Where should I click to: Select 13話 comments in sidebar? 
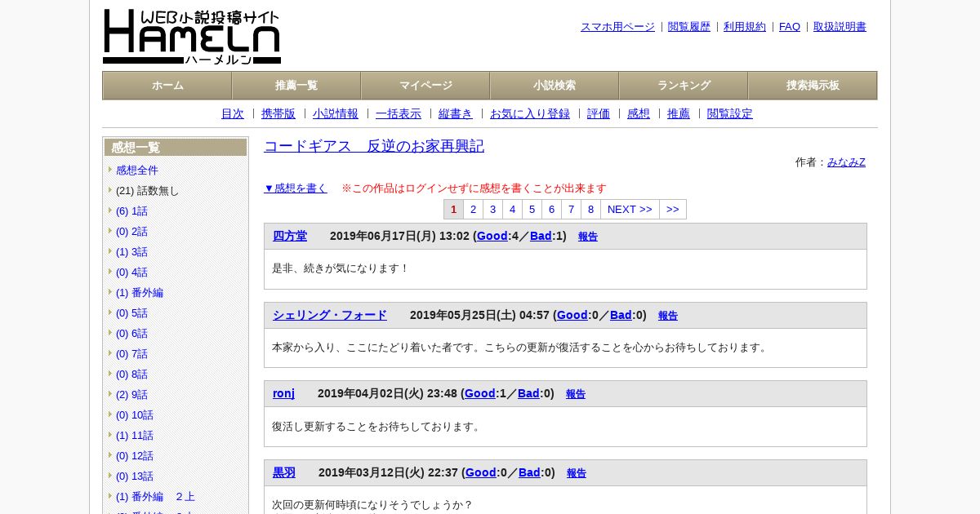pos(135,476)
